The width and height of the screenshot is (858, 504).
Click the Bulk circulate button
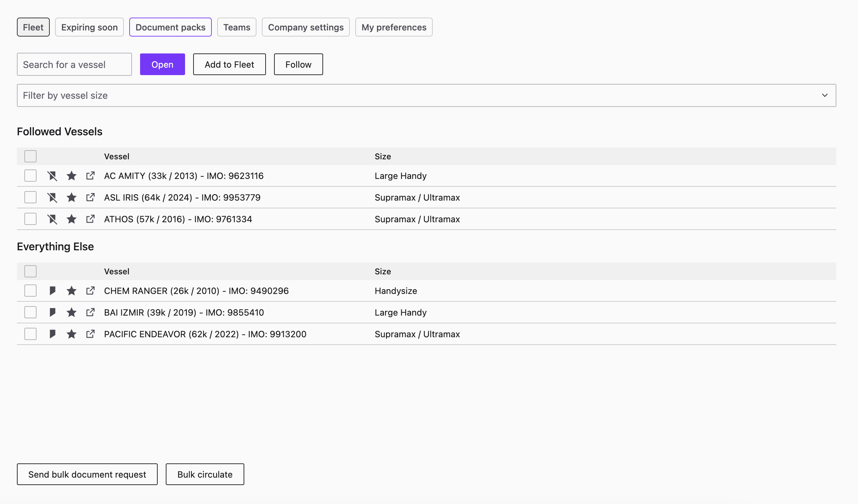pos(205,474)
